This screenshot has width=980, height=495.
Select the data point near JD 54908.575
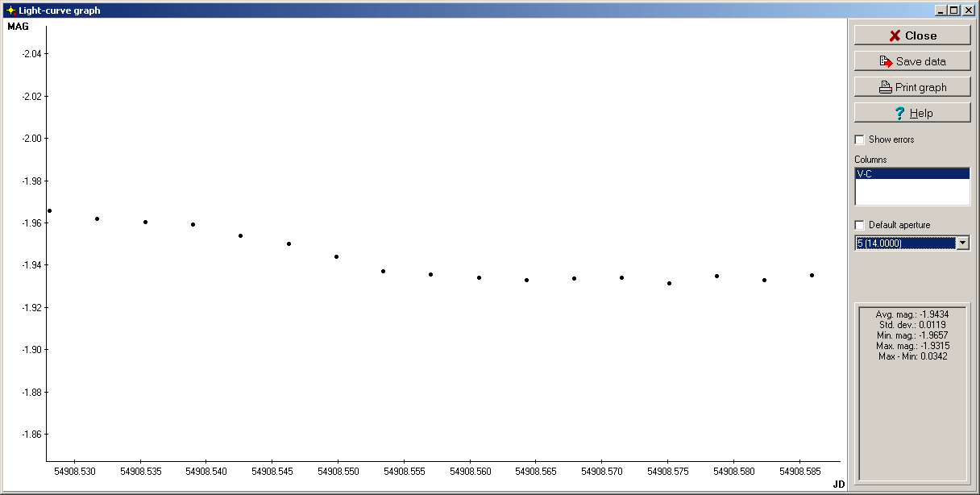point(669,283)
